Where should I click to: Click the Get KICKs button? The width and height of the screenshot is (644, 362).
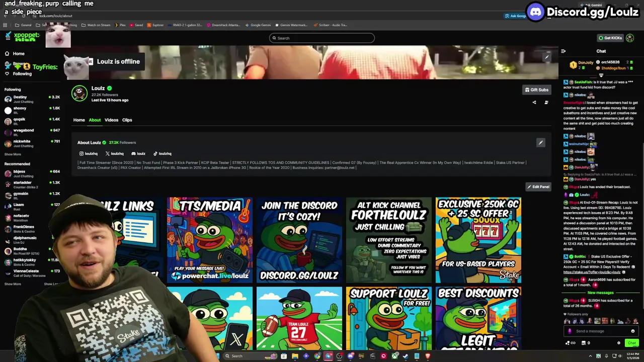[x=610, y=38]
